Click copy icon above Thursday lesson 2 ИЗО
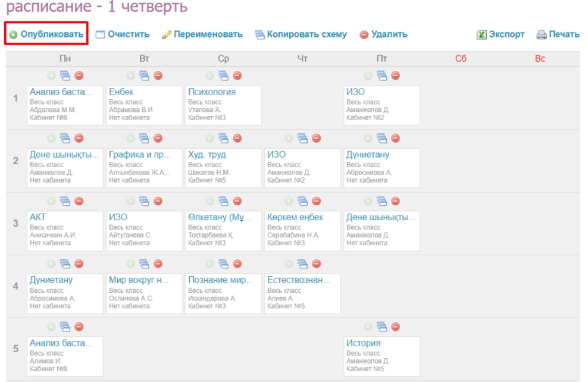Screen dimensions: 588x382 (302, 138)
